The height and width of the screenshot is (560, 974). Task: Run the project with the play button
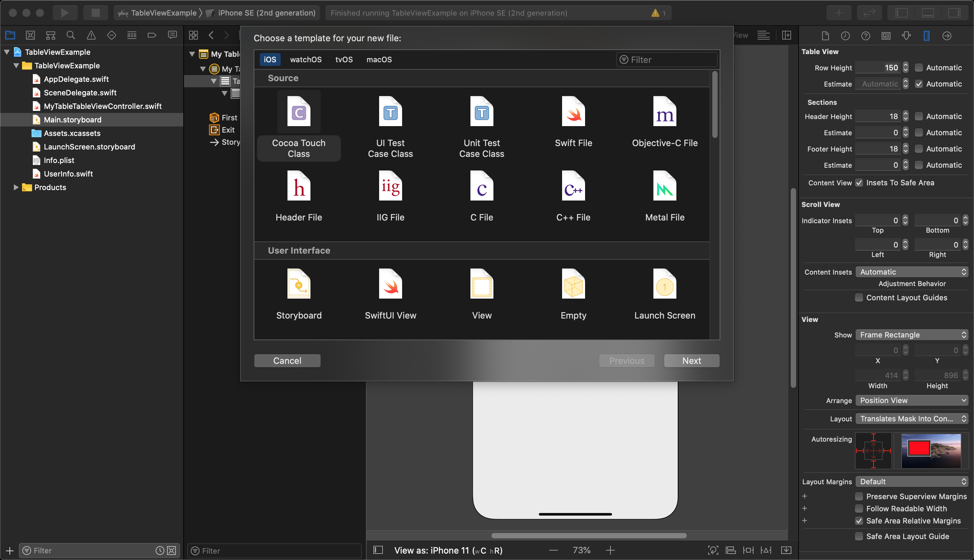[x=65, y=13]
